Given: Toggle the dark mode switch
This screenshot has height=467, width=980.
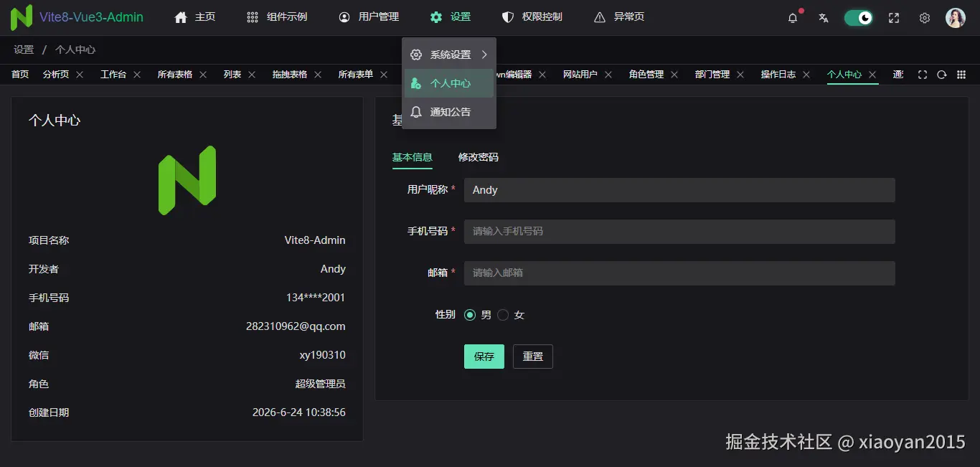Looking at the screenshot, I should click(858, 18).
